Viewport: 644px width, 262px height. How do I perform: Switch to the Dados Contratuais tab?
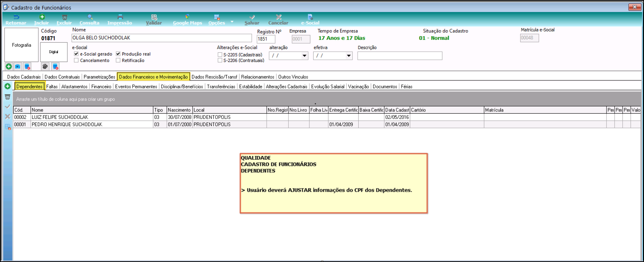tap(62, 77)
